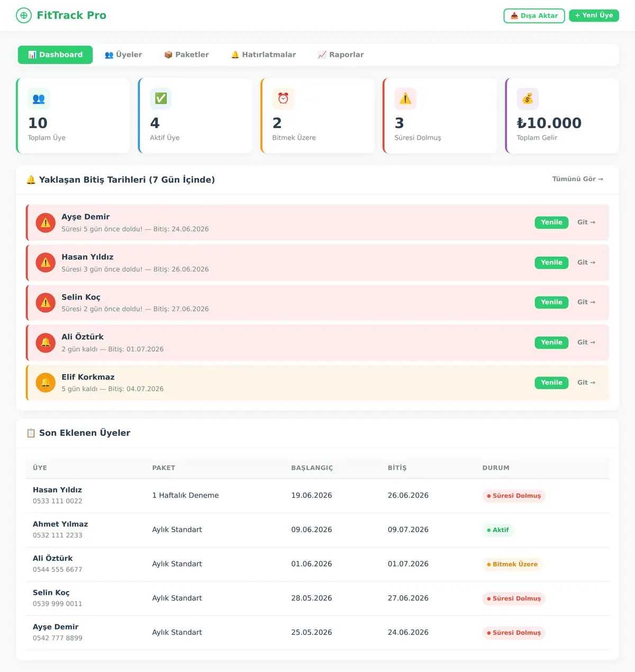Screen dimensions: 635x672
Task: Click the red bell icon beside Ali Öztürk
Action: click(x=46, y=343)
